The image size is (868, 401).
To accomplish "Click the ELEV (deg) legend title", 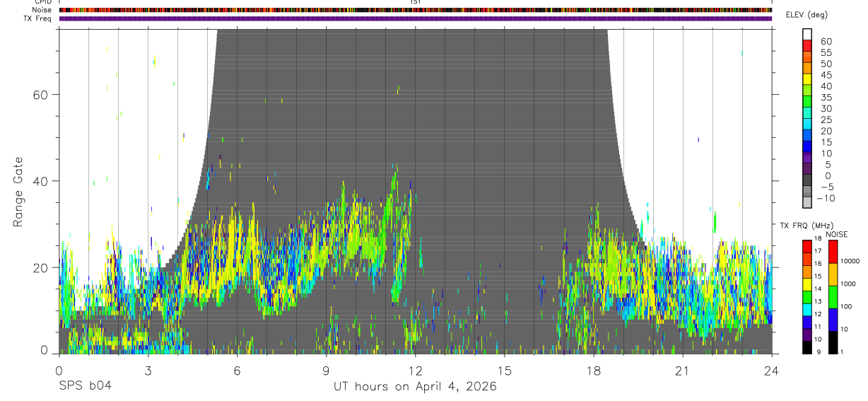I will pos(806,15).
